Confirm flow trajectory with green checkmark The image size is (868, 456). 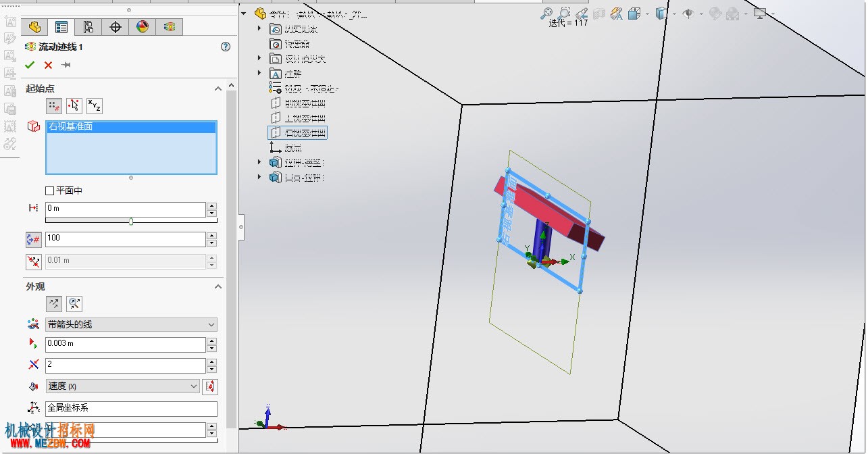click(29, 65)
